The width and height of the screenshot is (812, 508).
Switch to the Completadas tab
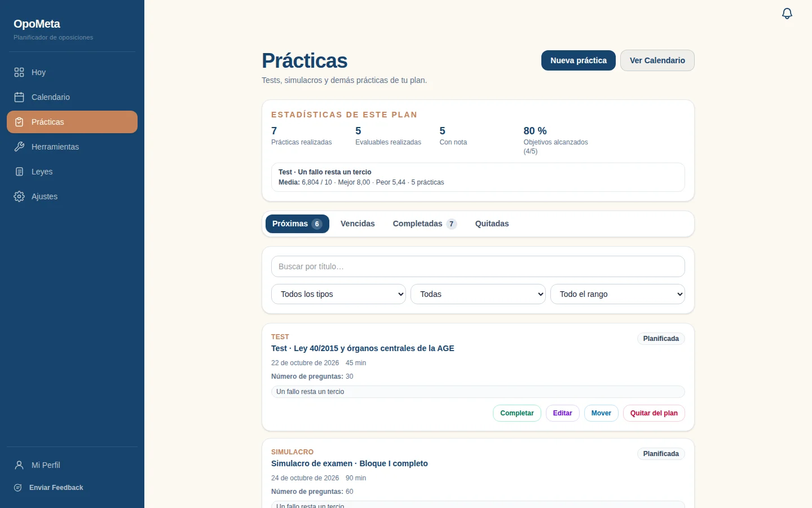tap(425, 224)
